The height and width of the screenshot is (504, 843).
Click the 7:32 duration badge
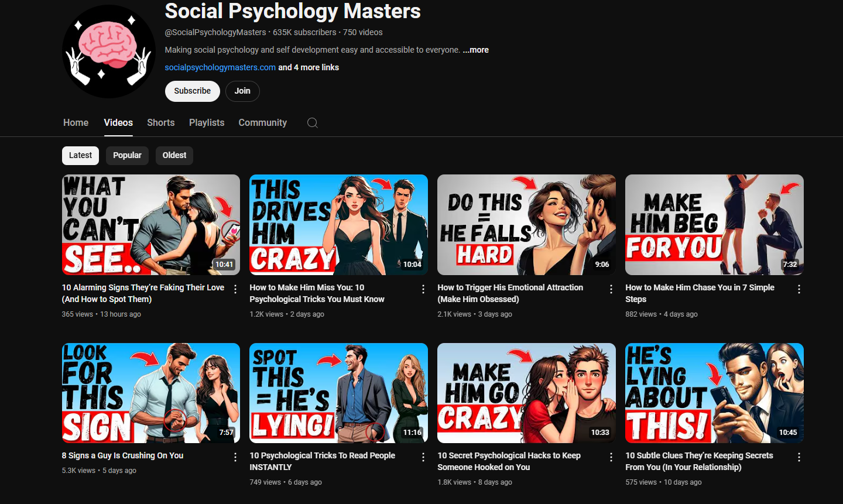click(790, 265)
